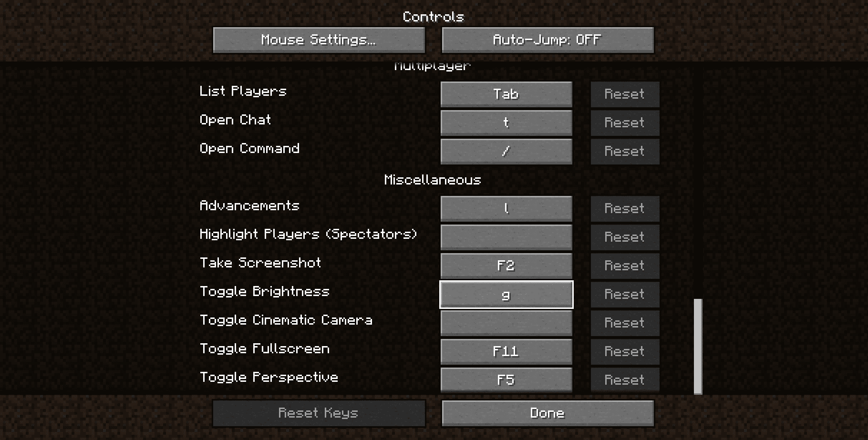Rebind the Take Screenshot F2 key

tap(506, 266)
